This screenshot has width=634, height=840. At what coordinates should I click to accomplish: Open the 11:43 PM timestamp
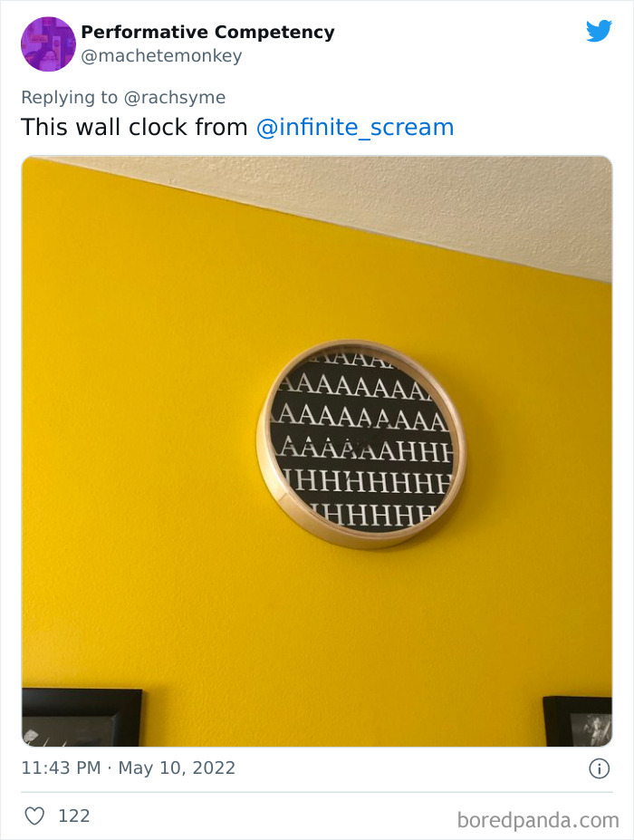(61, 768)
